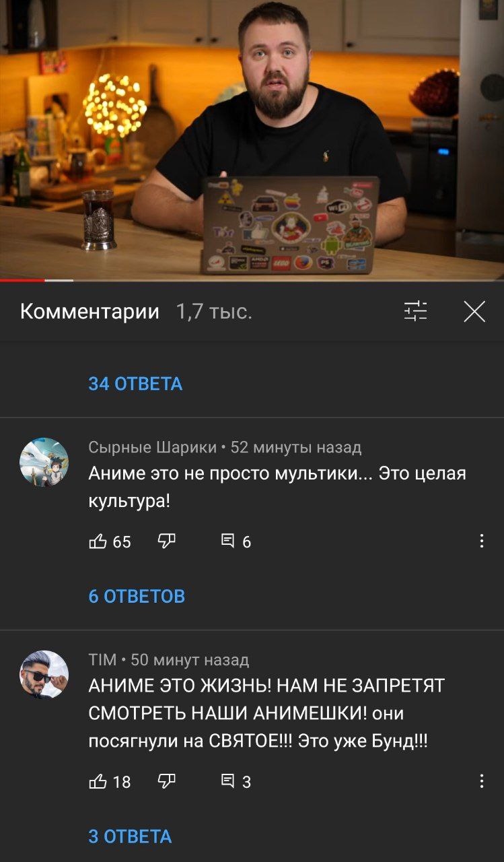Image resolution: width=504 pixels, height=862 pixels.
Task: Open more options for Сырные Шарики comment
Action: pos(481,541)
